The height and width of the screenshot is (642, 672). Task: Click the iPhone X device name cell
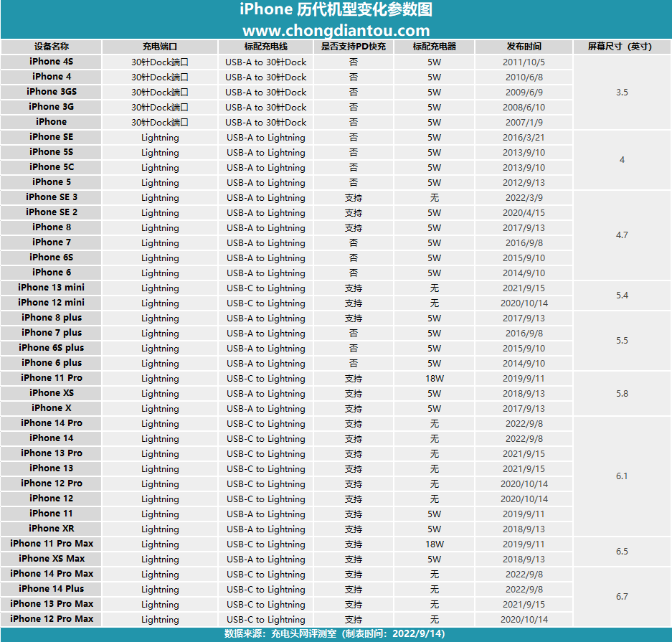coord(51,408)
